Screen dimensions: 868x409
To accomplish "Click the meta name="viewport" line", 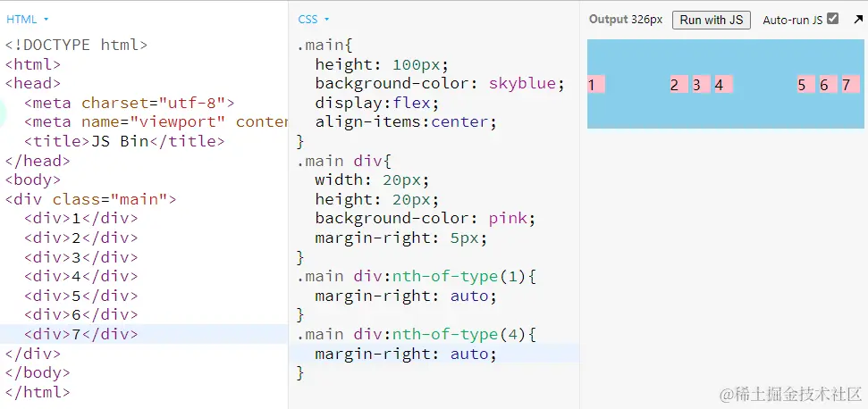I will (156, 122).
